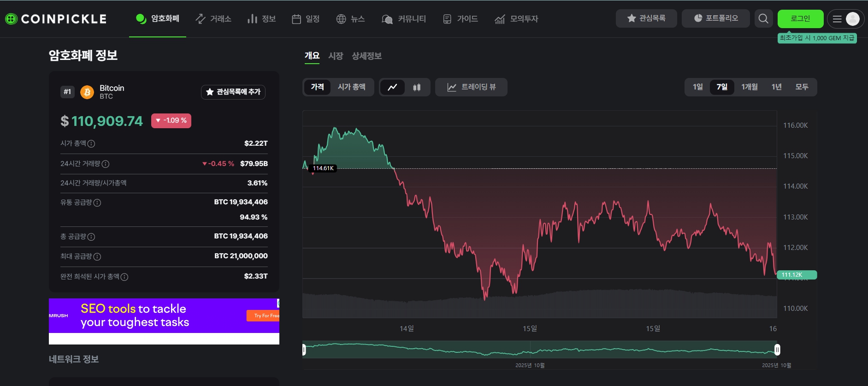Viewport: 868px width, 386px height.
Task: Open the 포트폴리오 page
Action: click(x=716, y=18)
